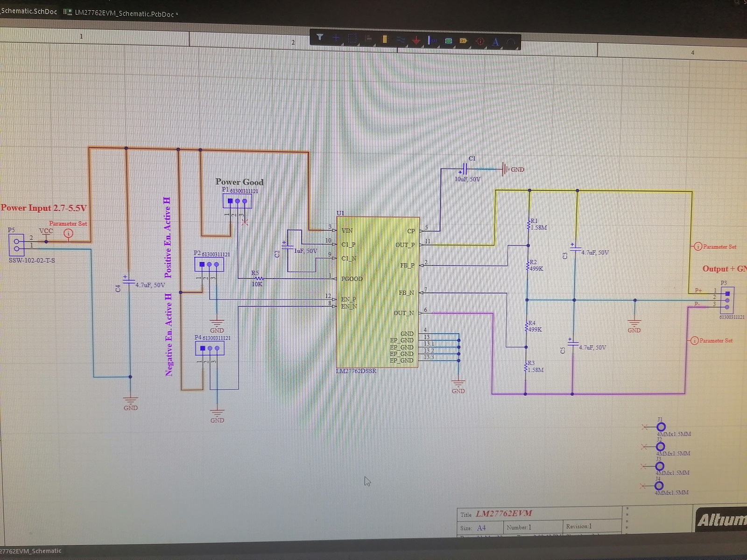The height and width of the screenshot is (560, 747).
Task: Choose the rectangle selection tool
Action: [x=352, y=38]
